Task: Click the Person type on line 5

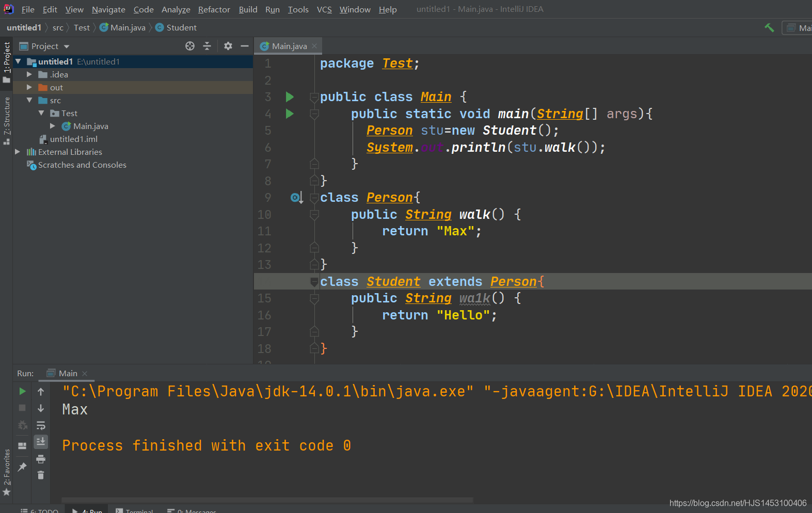Action: pos(389,131)
